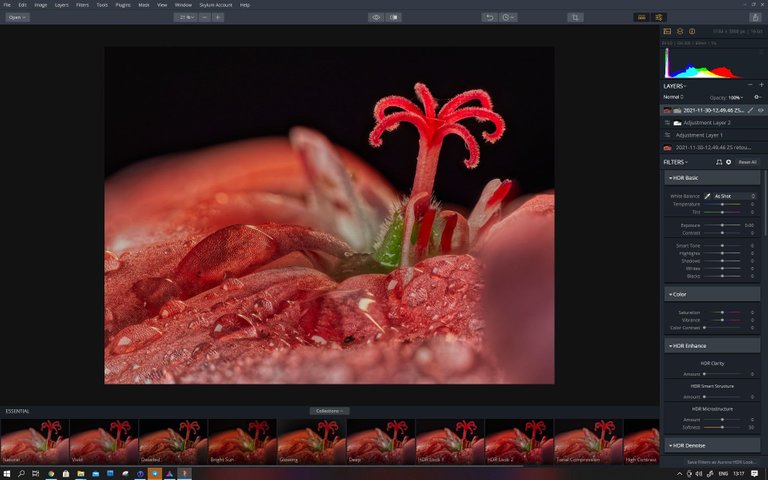Open the Mask menu

144,5
